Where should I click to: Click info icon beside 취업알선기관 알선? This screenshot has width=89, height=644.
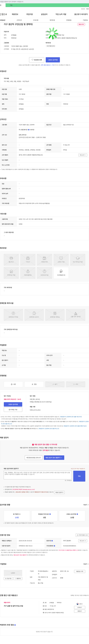coord(50,514)
